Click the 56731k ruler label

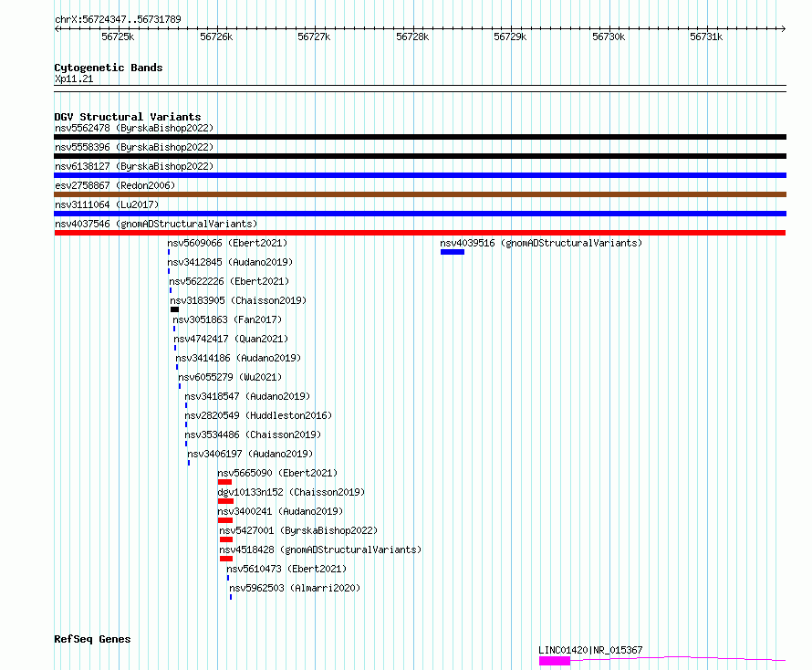coord(706,37)
